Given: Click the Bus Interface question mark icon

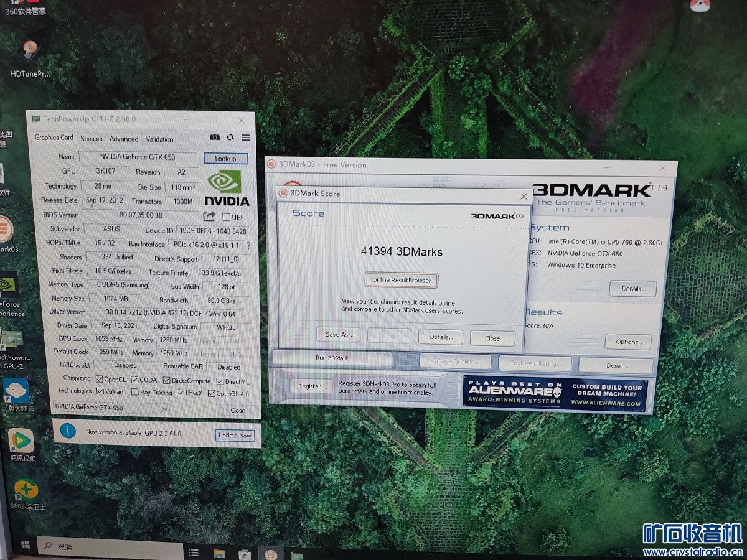Looking at the screenshot, I should tap(248, 246).
